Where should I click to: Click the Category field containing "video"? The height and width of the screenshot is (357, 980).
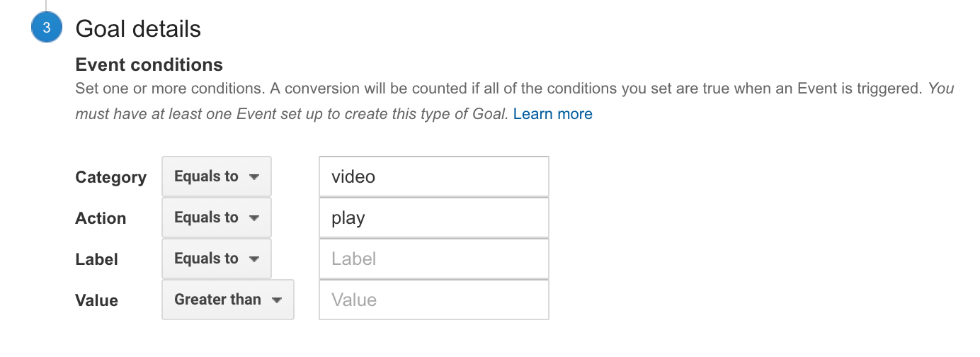coord(433,177)
